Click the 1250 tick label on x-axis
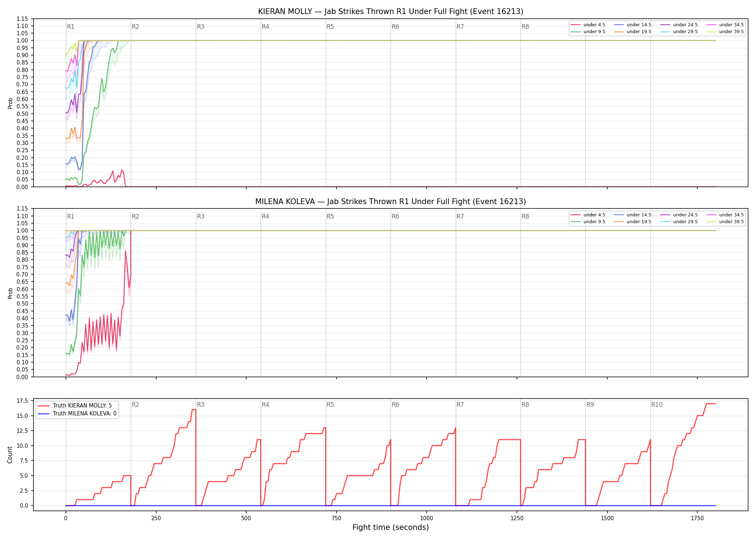The height and width of the screenshot is (540, 756). click(x=517, y=518)
